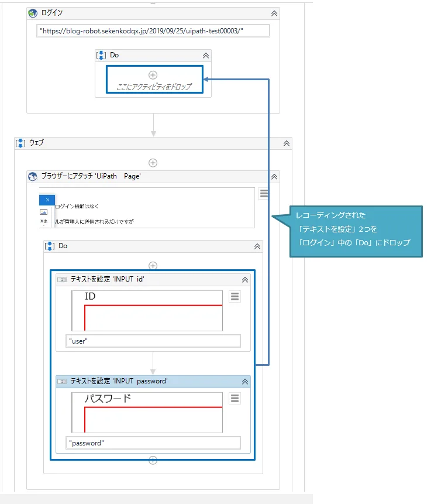
Task: Collapse the Do sequence inside ログイン
Action: click(205, 55)
